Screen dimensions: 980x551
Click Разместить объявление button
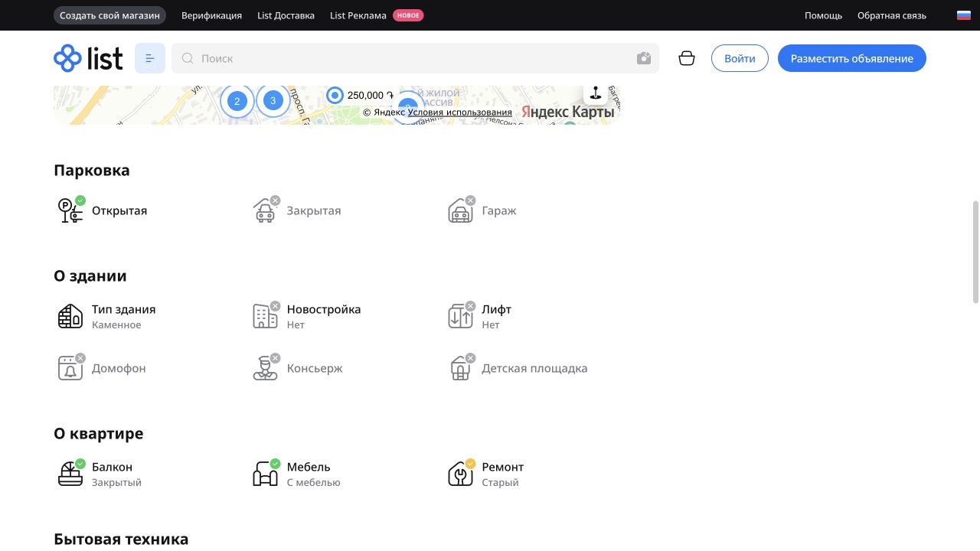point(852,58)
